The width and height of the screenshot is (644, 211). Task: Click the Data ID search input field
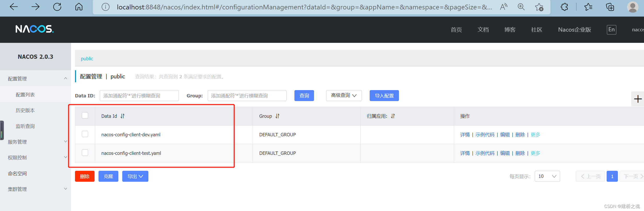[x=139, y=96]
